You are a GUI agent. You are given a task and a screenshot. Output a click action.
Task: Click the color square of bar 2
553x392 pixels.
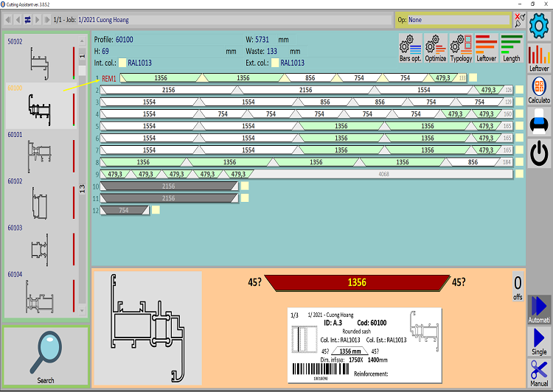pos(519,90)
